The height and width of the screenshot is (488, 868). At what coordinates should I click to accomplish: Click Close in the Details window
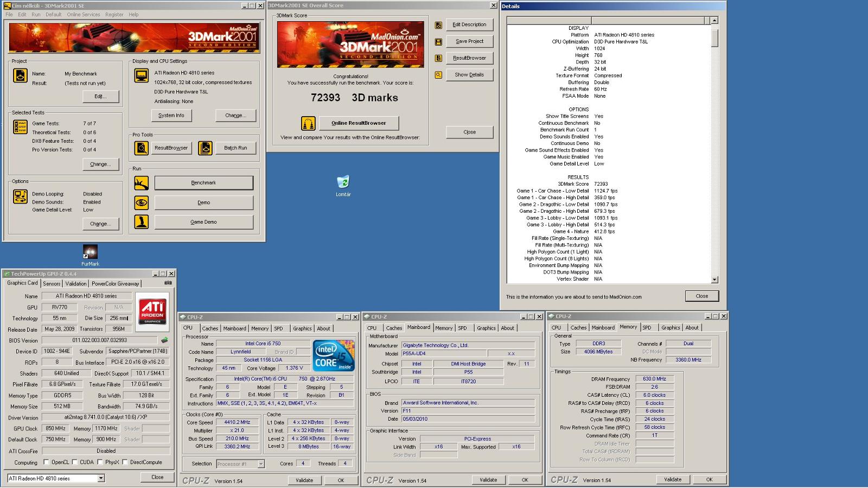(x=701, y=296)
